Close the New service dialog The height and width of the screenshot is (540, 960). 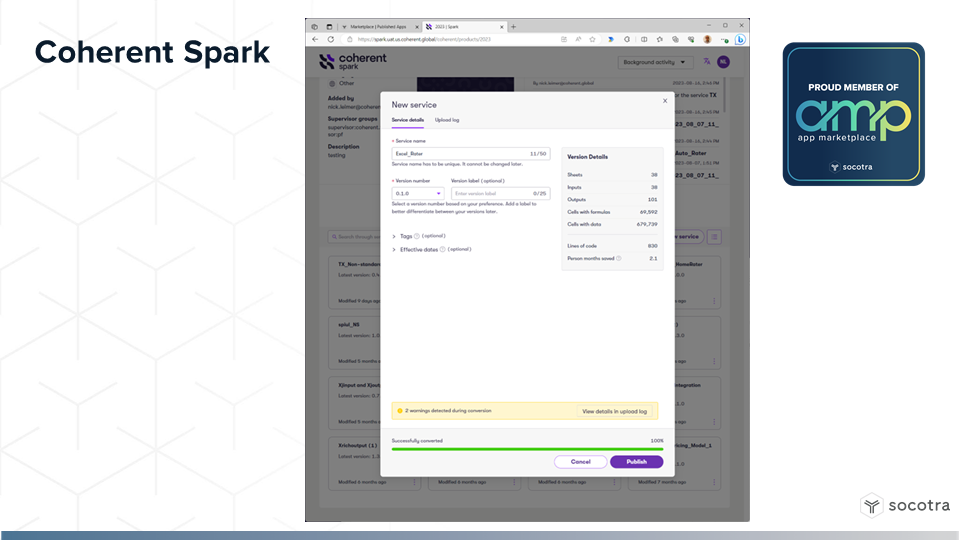point(665,101)
